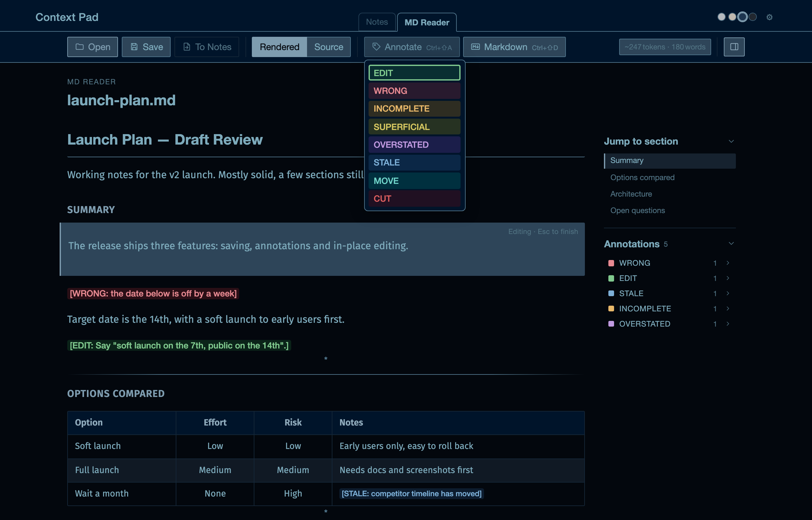Choose STALE annotation from menu
The image size is (812, 520).
point(415,163)
